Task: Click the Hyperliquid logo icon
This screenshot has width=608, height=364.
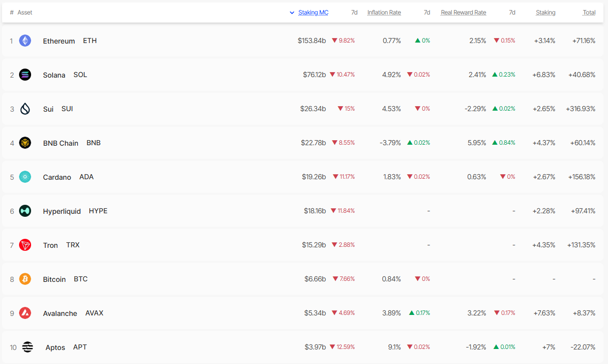Action: 25,211
